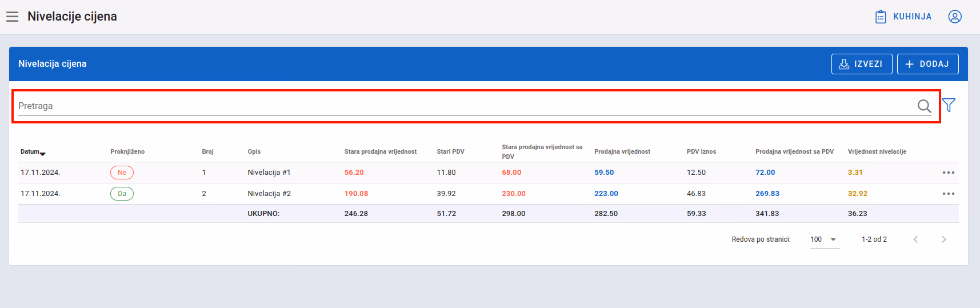Click the 12.50 PDV iznos cell
Image resolution: width=980 pixels, height=308 pixels.
click(x=696, y=173)
